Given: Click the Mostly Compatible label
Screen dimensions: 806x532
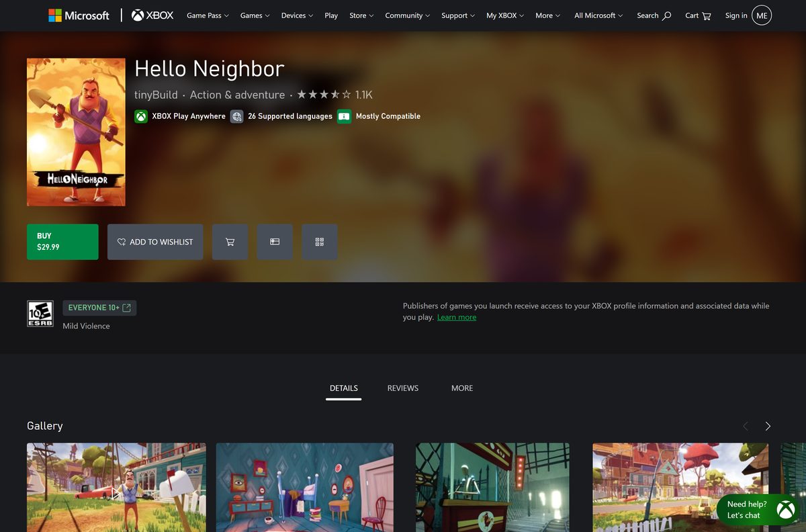Looking at the screenshot, I should pyautogui.click(x=388, y=116).
